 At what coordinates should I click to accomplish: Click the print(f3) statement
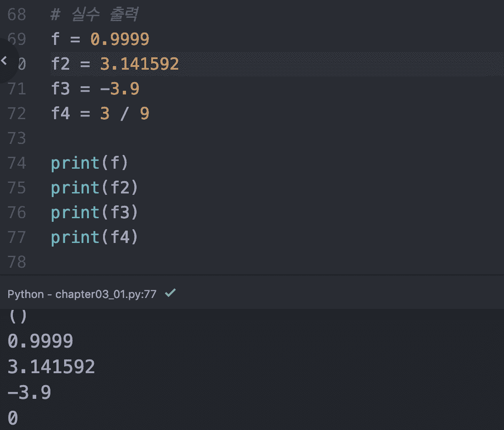94,213
